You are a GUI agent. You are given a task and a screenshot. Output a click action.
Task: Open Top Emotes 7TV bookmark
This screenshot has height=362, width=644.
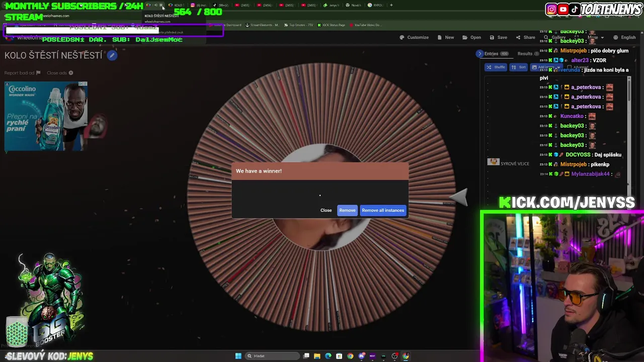pos(298,25)
